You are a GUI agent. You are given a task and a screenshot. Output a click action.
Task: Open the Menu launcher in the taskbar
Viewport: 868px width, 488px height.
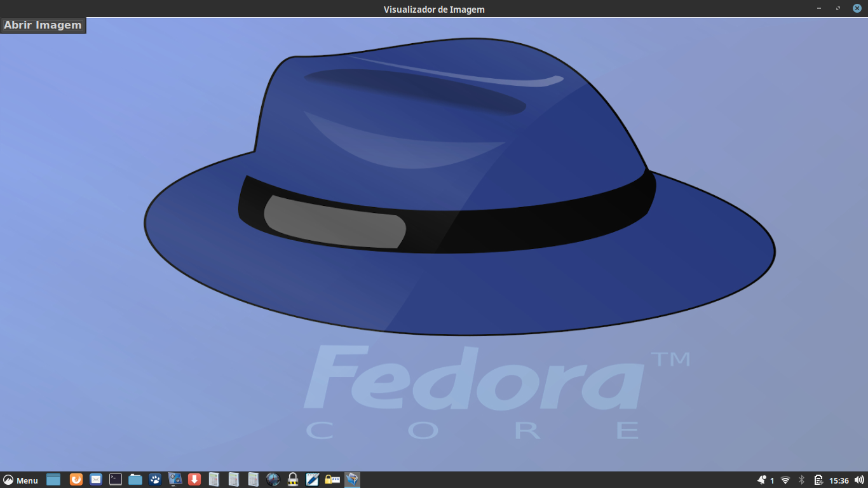click(x=20, y=480)
